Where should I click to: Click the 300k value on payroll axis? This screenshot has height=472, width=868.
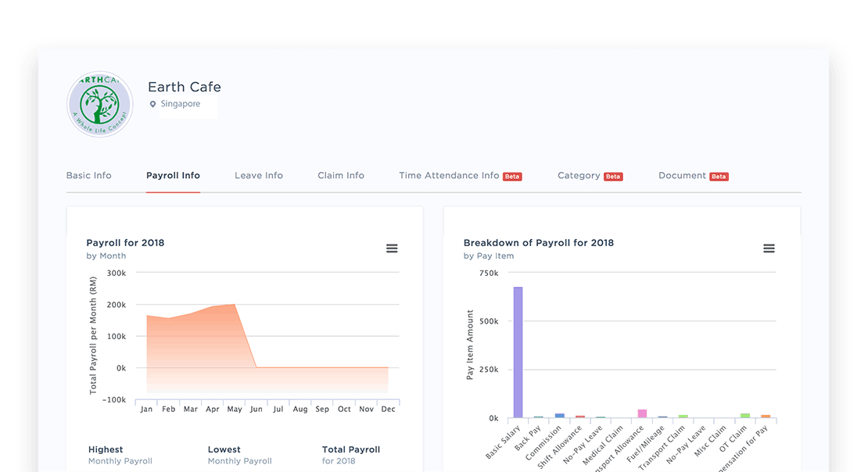pos(117,273)
